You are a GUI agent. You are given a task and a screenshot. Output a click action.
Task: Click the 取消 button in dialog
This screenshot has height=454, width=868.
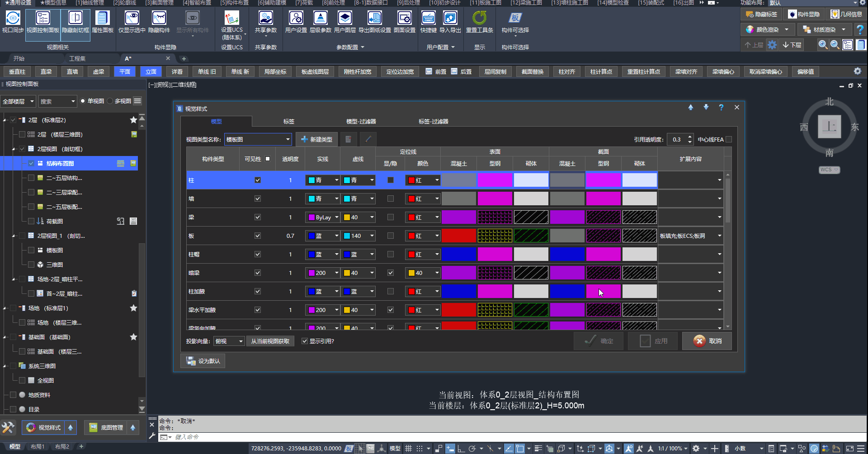coord(707,341)
